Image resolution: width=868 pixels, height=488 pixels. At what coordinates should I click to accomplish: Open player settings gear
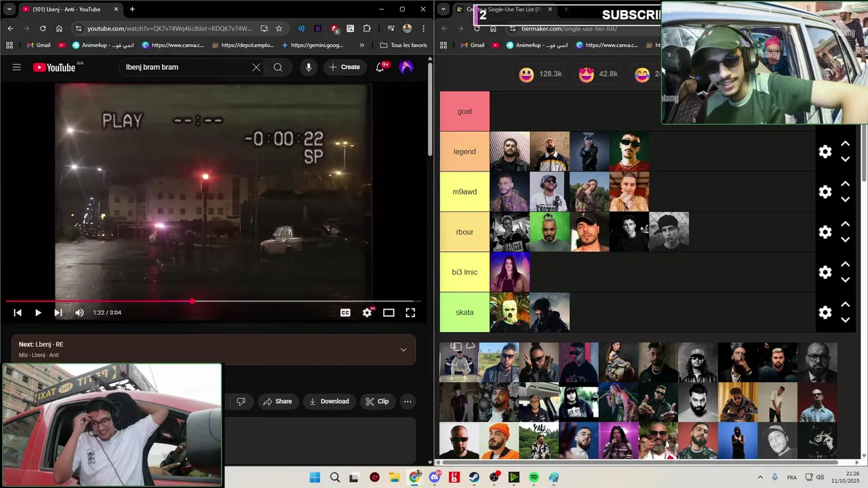pos(367,312)
